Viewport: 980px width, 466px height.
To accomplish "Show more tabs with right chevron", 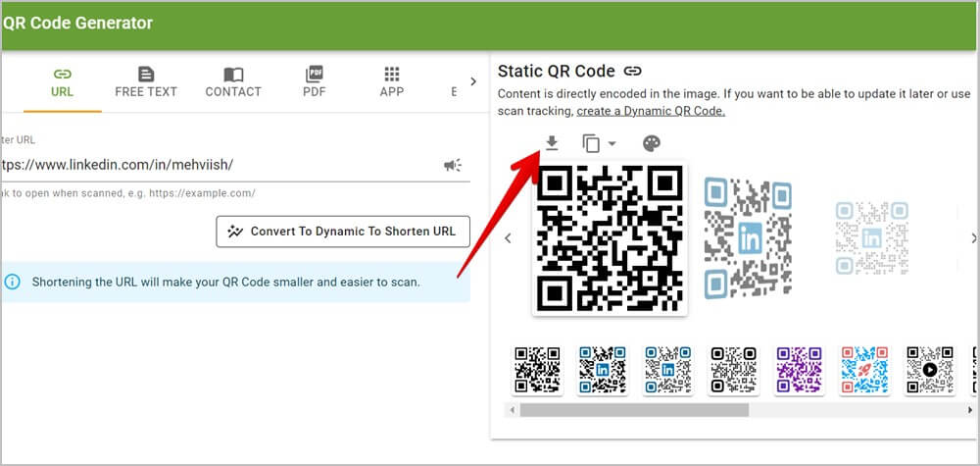I will [x=473, y=81].
